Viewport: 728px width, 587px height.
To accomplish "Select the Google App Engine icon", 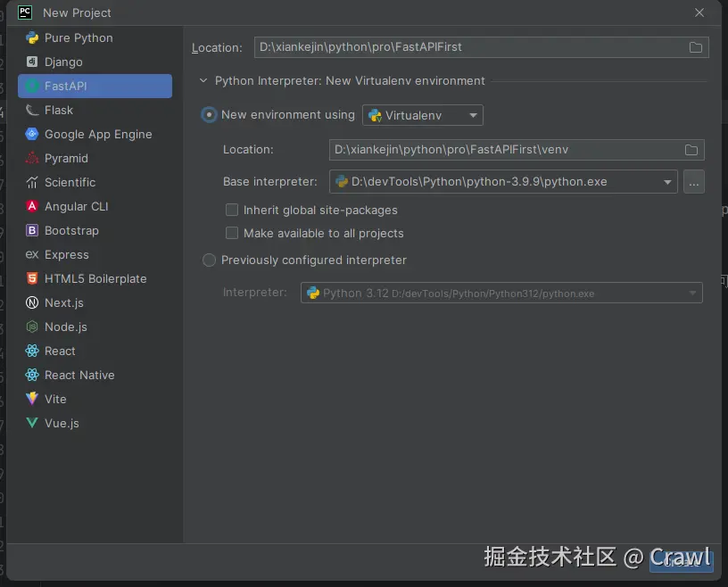I will 32,134.
